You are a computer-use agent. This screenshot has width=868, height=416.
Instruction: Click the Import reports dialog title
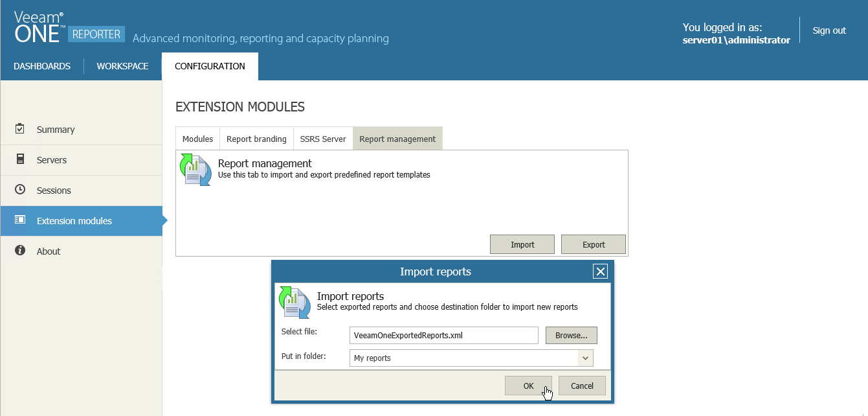point(436,272)
